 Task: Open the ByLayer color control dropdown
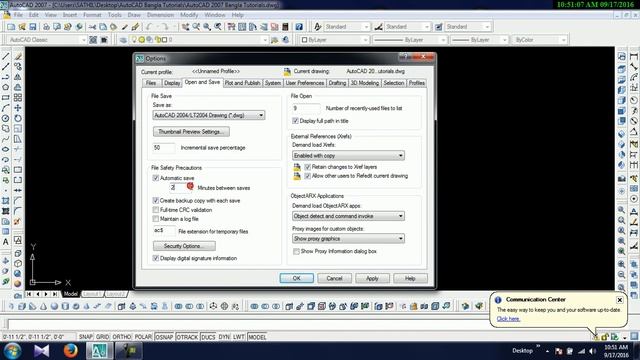335,40
